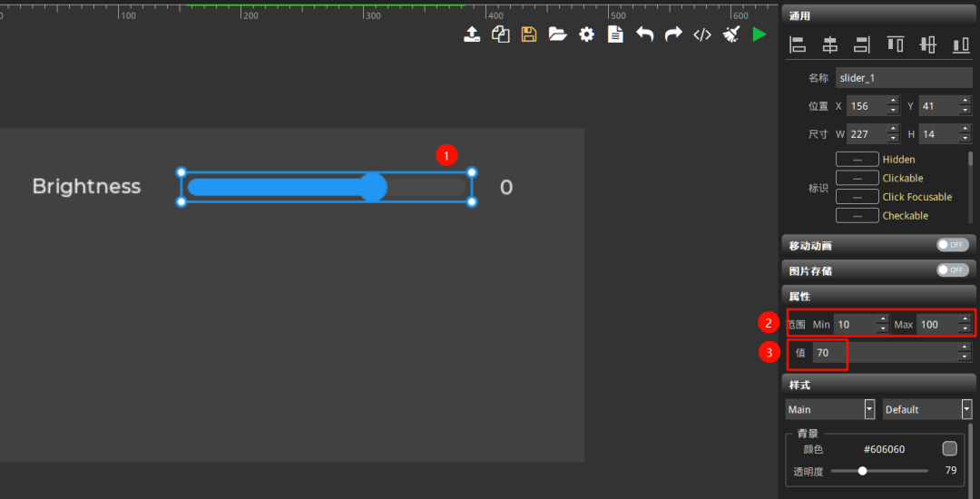Click the bottom-right slider resize handle
This screenshot has height=499, width=980.
[x=472, y=201]
